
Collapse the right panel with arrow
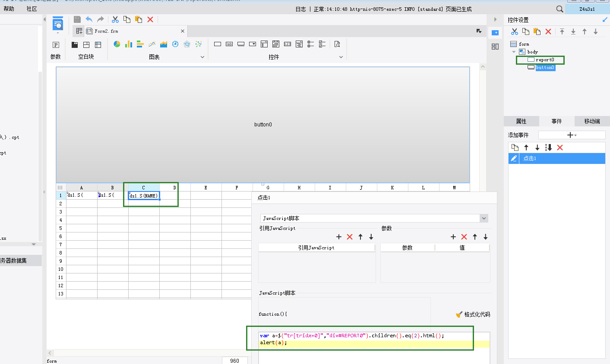pyautogui.click(x=495, y=19)
